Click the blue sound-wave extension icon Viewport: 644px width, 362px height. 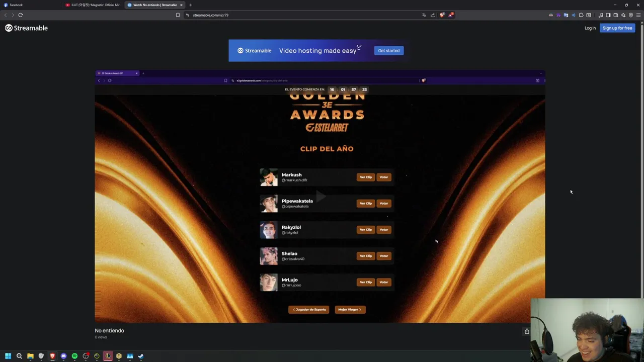(x=574, y=15)
